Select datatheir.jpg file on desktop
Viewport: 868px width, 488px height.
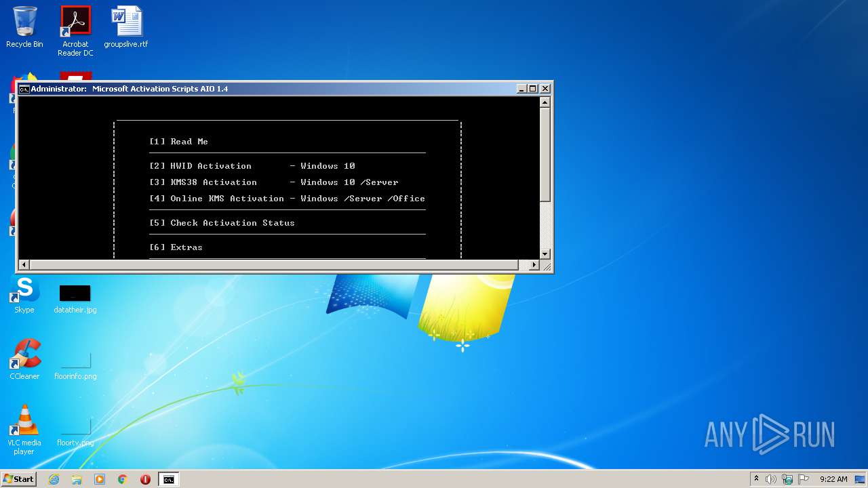(75, 299)
